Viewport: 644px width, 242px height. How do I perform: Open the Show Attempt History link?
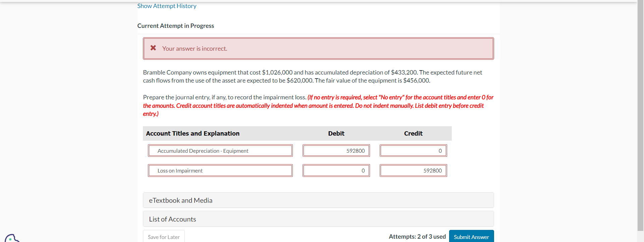pyautogui.click(x=167, y=6)
